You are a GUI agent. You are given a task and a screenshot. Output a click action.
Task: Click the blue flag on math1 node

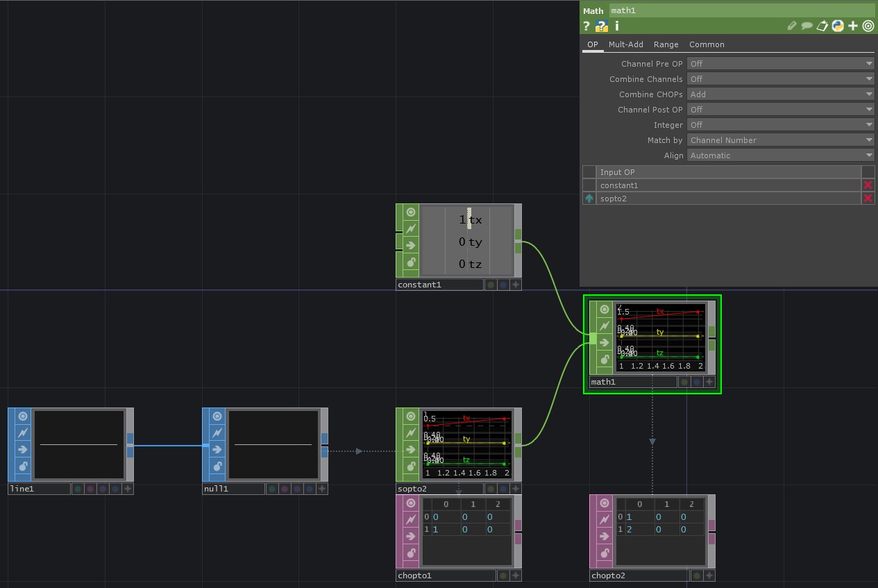click(697, 382)
